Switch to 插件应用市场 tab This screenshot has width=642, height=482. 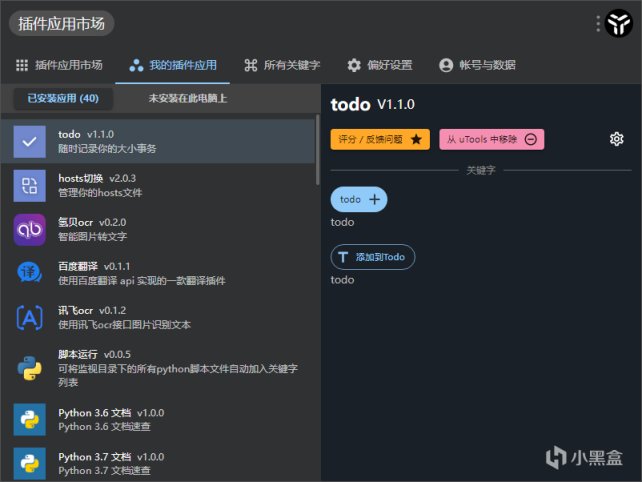(59, 65)
